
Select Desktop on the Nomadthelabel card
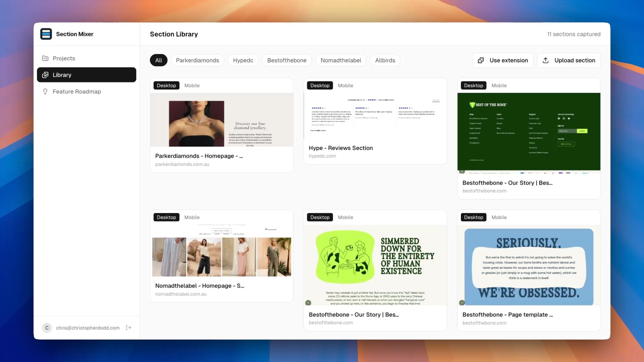[x=166, y=217]
